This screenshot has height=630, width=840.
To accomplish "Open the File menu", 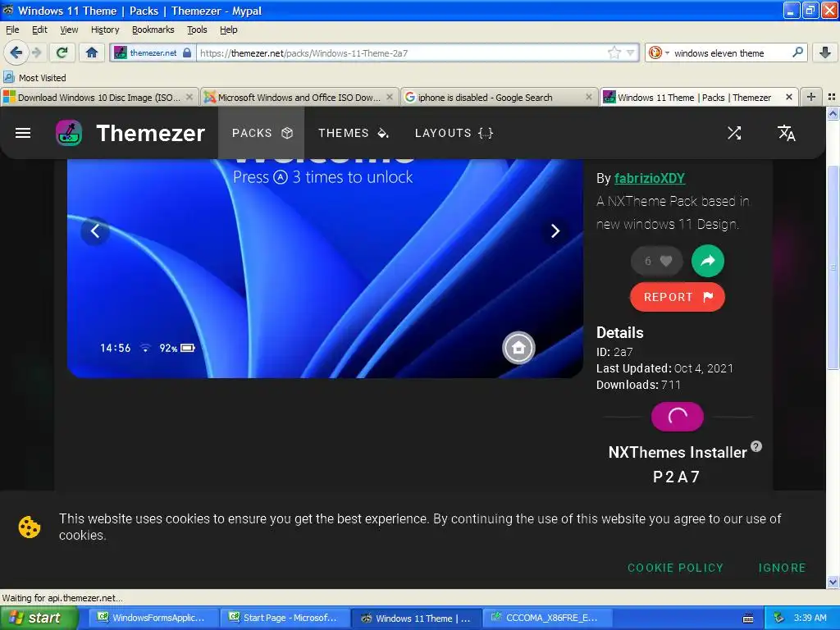I will click(x=12, y=30).
